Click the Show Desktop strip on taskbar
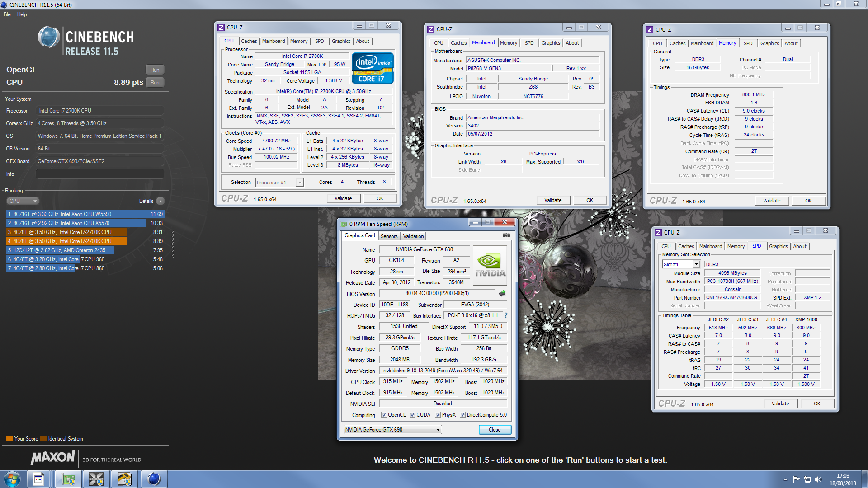This screenshot has width=868, height=488. click(864, 479)
